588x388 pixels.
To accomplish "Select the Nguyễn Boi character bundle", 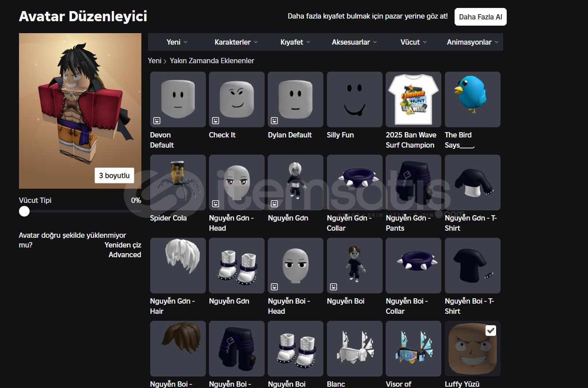I will pyautogui.click(x=355, y=266).
